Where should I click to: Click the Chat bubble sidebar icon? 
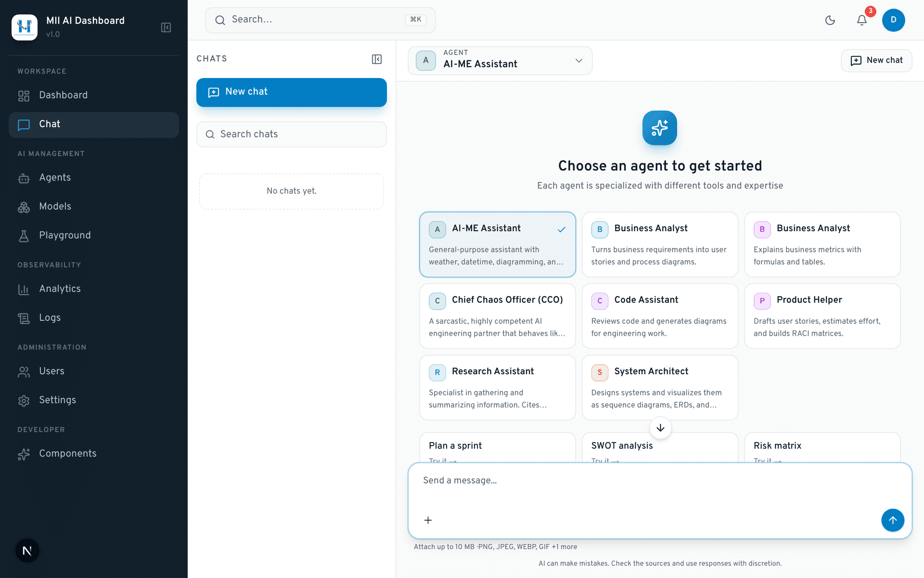(x=24, y=125)
